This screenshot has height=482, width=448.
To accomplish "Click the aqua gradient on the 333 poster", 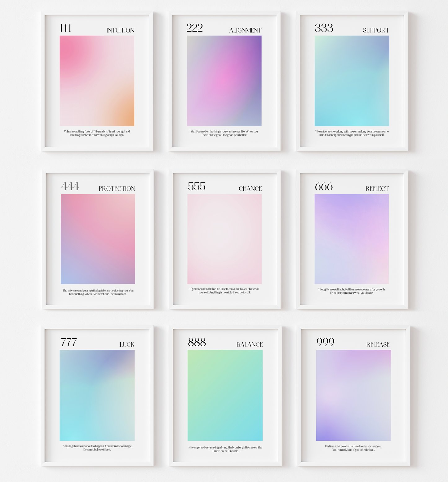I will (352, 81).
